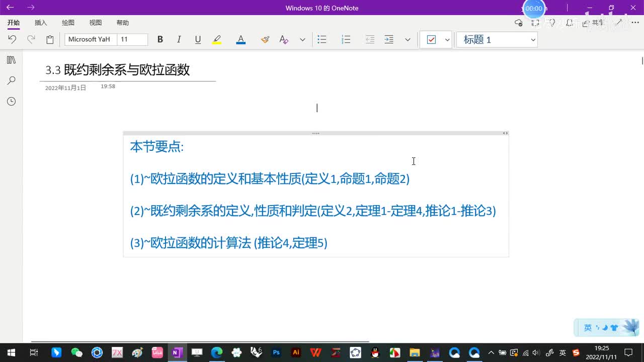Open Adobe Illustrator from the taskbar

[x=296, y=352]
